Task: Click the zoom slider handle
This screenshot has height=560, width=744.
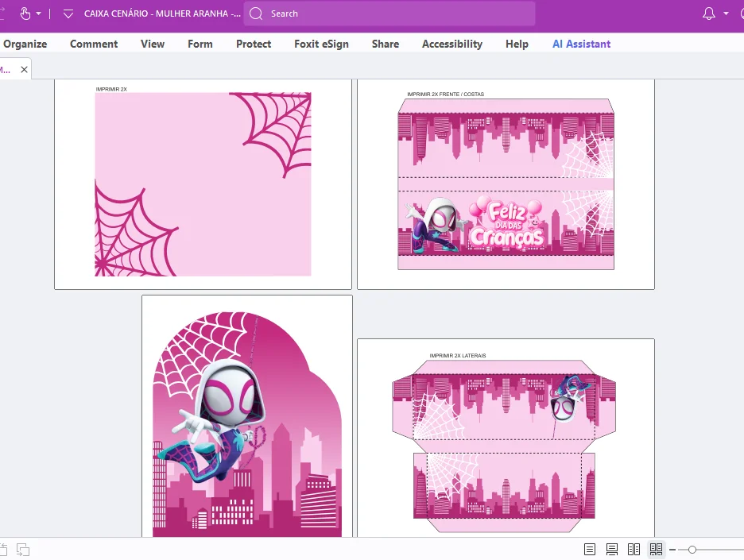Action: click(692, 550)
